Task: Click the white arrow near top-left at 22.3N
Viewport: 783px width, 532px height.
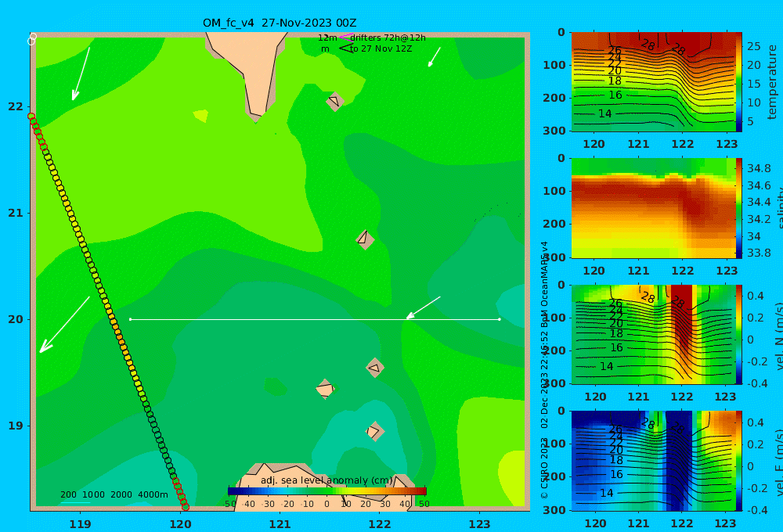Action: point(81,74)
